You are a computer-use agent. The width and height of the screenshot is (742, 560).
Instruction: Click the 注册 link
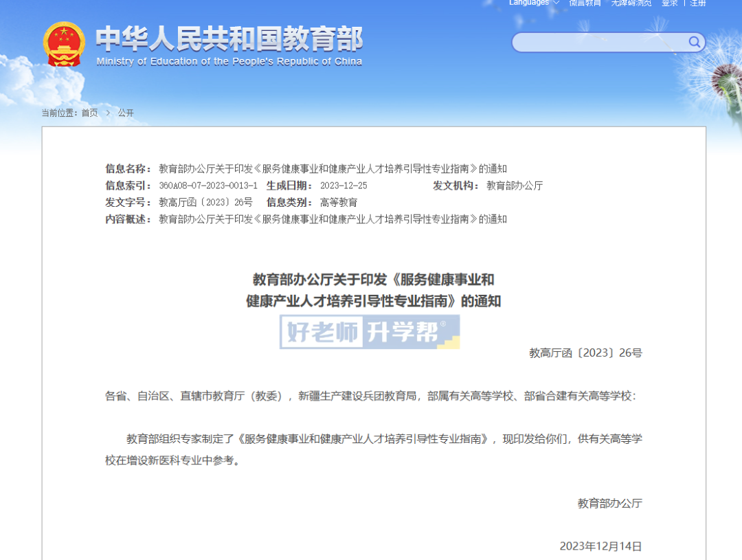click(696, 3)
